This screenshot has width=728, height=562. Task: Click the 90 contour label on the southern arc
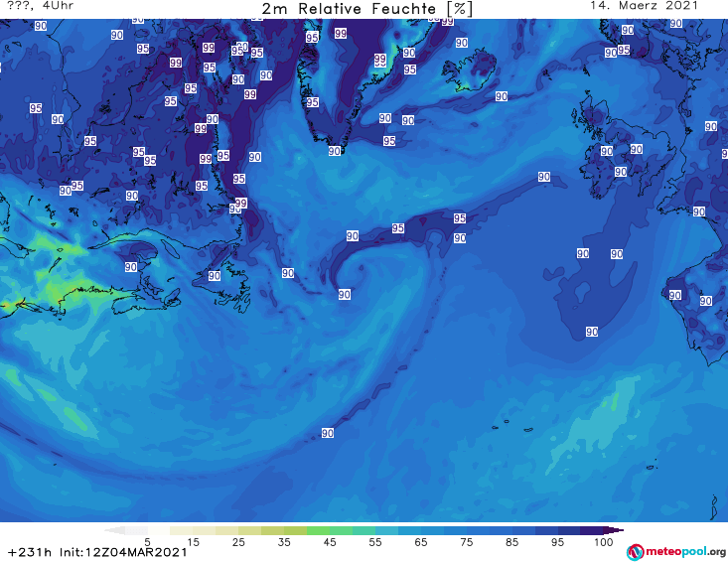pyautogui.click(x=328, y=433)
